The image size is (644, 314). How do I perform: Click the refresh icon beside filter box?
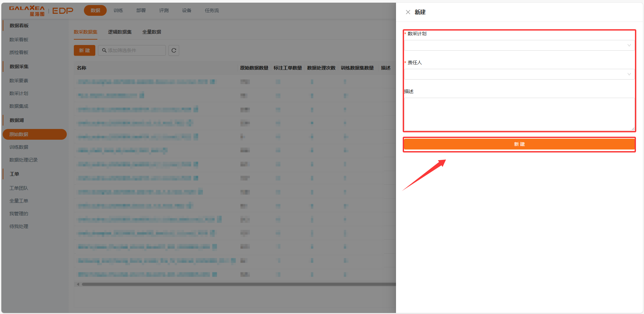[x=174, y=50]
